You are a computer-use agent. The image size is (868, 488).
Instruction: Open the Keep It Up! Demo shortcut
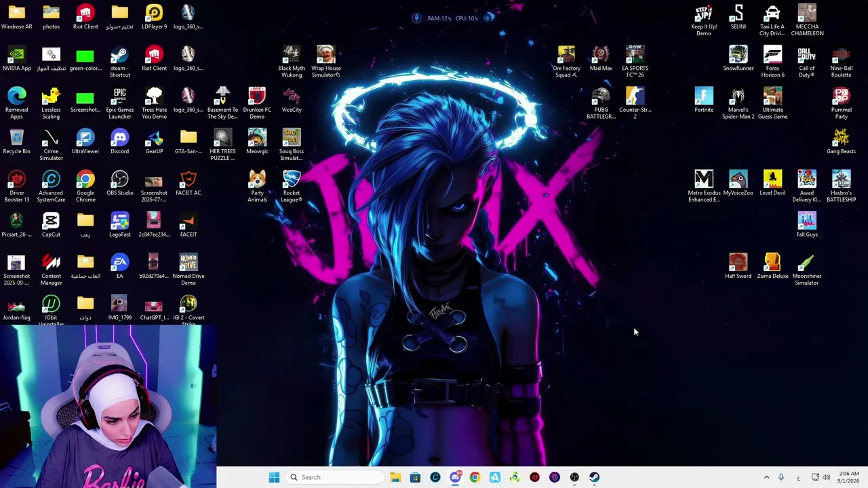pos(704,21)
